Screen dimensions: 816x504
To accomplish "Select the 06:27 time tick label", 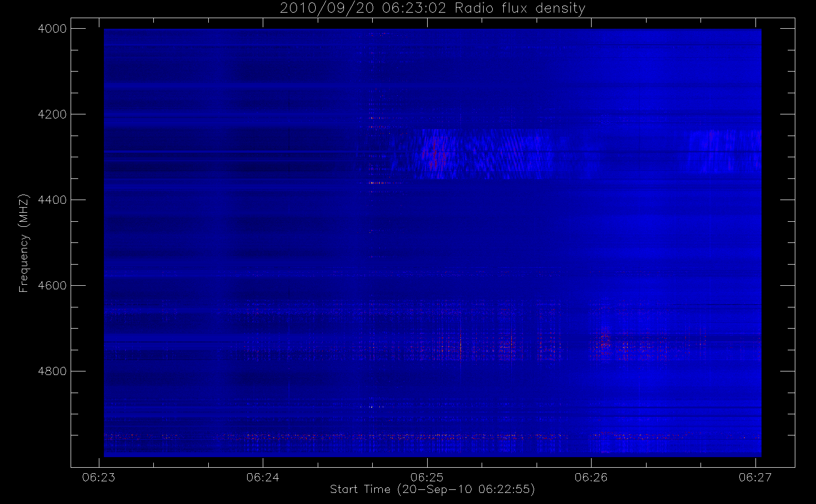I will tap(755, 477).
